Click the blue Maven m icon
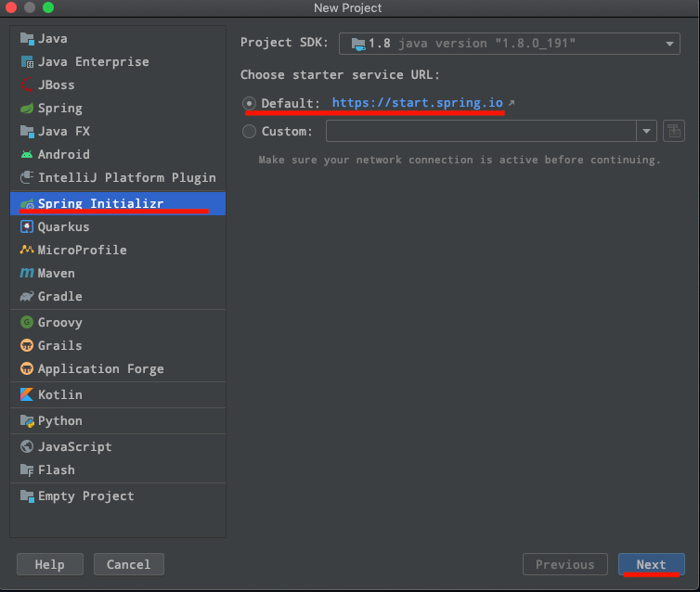Screen dimensions: 700x592 pyautogui.click(x=27, y=273)
